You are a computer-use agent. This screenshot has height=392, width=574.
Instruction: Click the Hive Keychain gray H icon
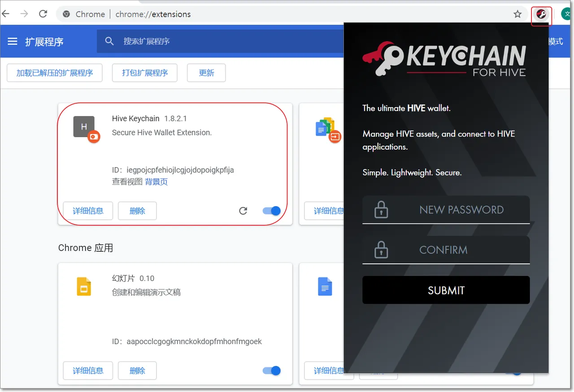click(84, 127)
